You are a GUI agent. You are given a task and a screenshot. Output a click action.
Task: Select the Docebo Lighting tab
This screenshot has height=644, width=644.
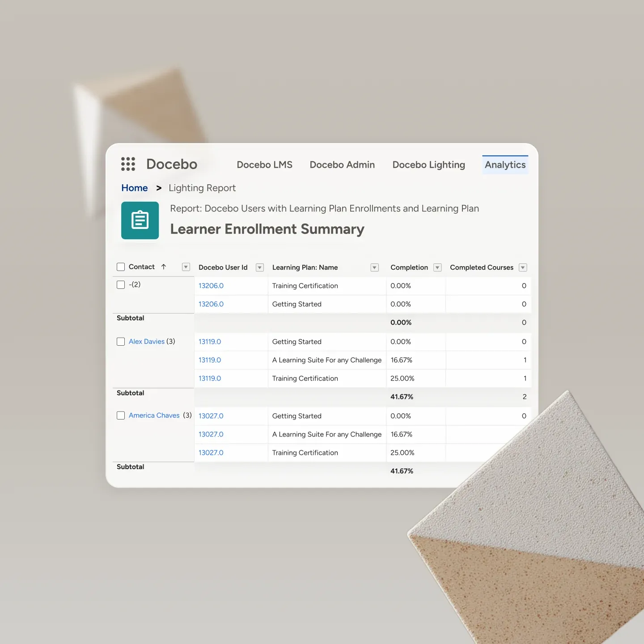pos(428,165)
